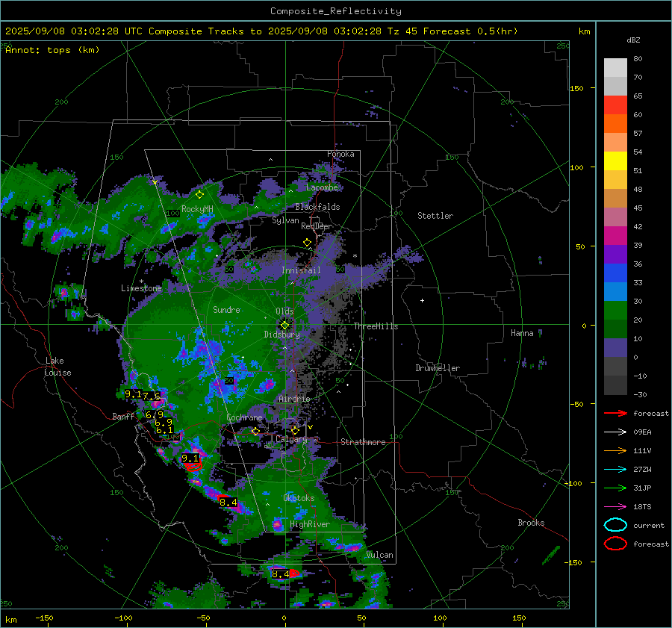Click the Blackfalds label
Viewport: 672px width, 628px height.
(x=317, y=207)
